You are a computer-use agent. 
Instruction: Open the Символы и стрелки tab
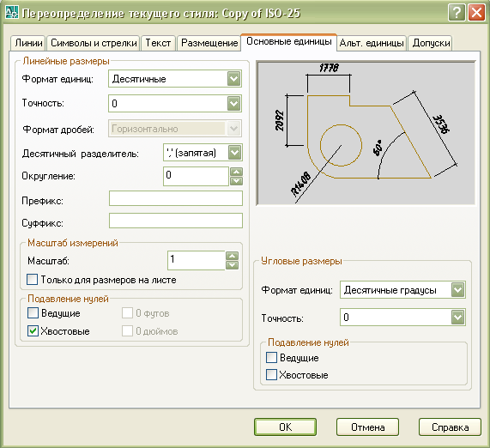94,43
